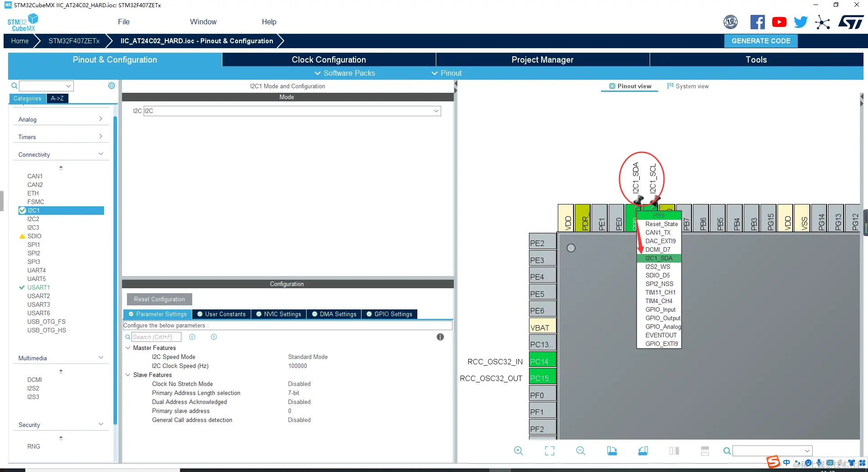This screenshot has width=868, height=472.
Task: Click the search magnifier above Categories
Action: [14, 86]
